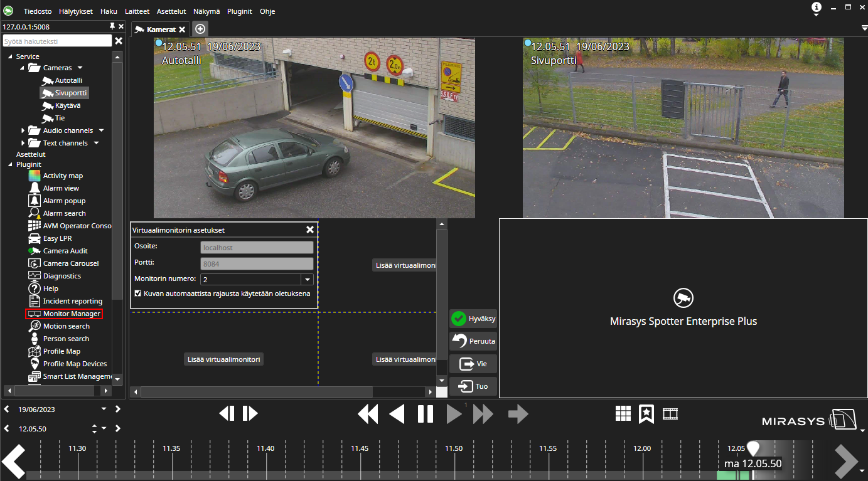Click the bookmark star icon
This screenshot has height=481, width=868.
pyautogui.click(x=646, y=413)
